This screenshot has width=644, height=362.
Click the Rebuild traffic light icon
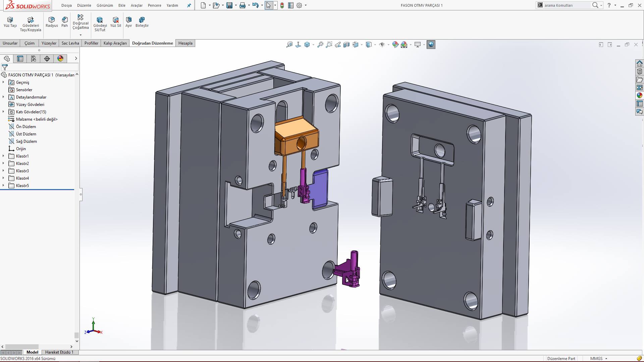[x=282, y=5]
